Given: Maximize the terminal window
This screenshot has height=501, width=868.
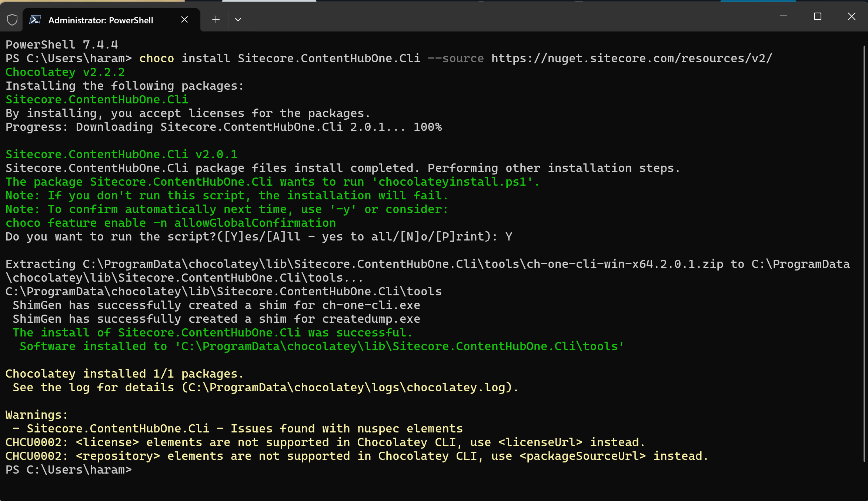Looking at the screenshot, I should tap(818, 16).
